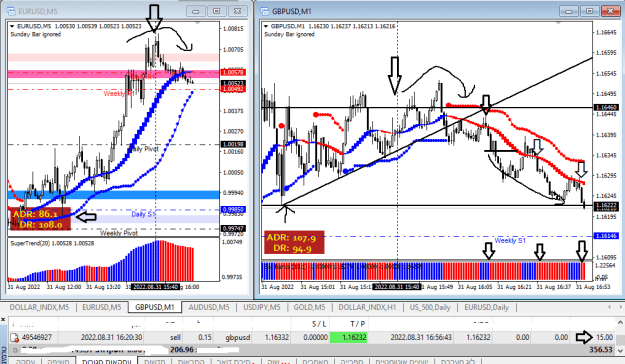
Task: Click the GBPUSD,M1 chart window icon
Action: 265,11
